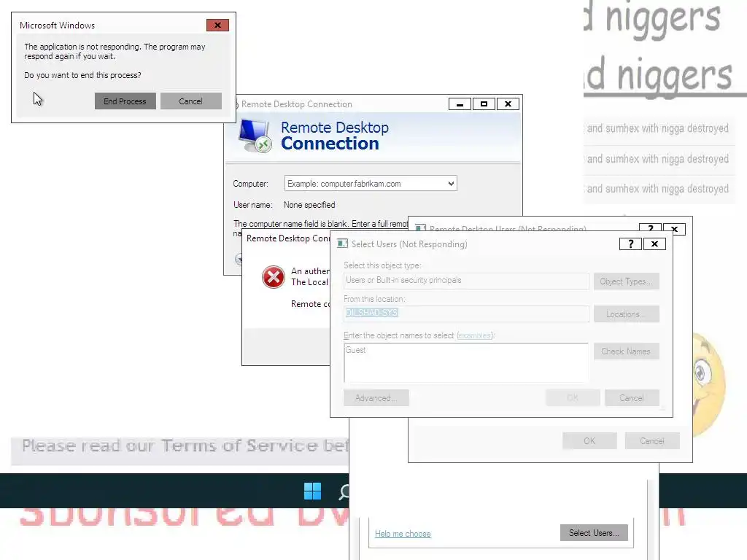Maximize the Remote Desktop Connection window

coord(484,104)
